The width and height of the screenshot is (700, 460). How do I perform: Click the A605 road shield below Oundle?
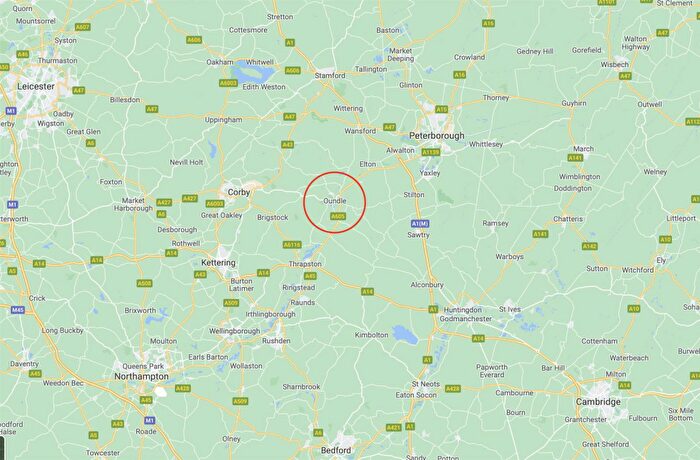coord(338,216)
